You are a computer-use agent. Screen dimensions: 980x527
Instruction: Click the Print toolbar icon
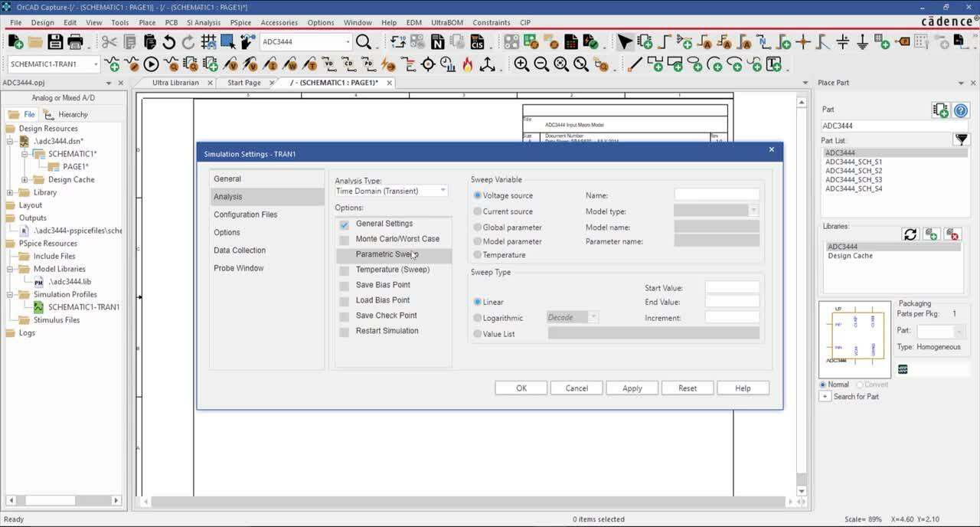76,41
